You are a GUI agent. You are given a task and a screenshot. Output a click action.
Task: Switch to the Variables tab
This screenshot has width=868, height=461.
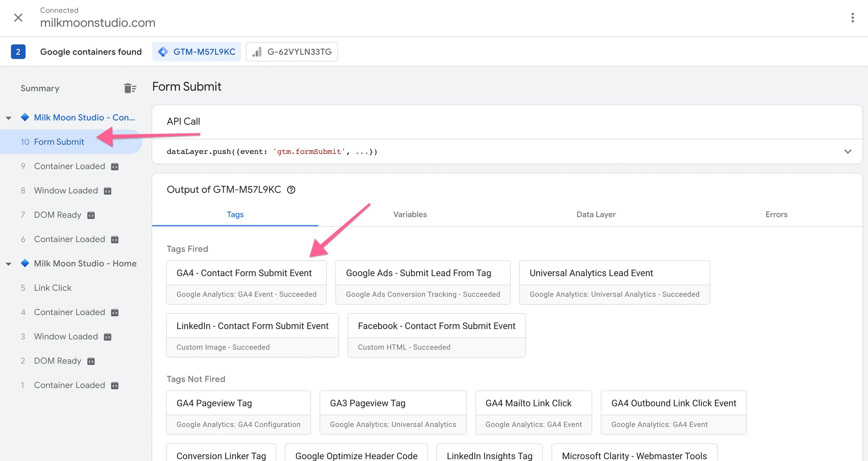[410, 214]
